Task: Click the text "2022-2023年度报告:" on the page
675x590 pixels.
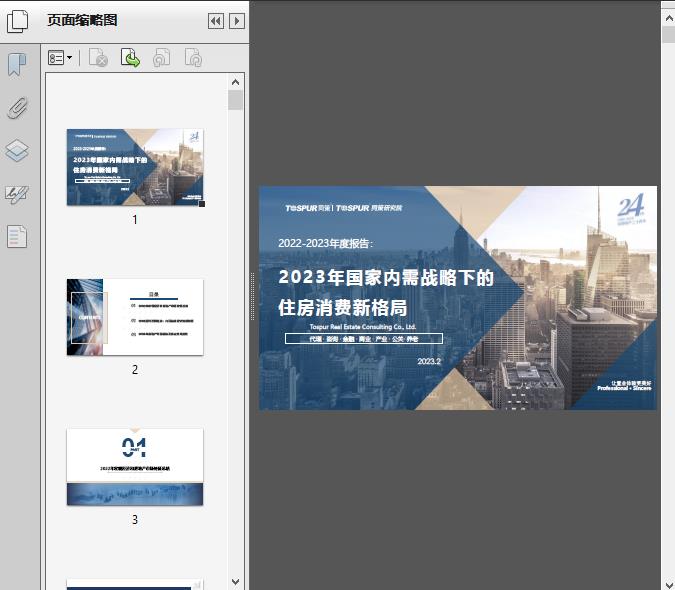Action: pyautogui.click(x=326, y=244)
